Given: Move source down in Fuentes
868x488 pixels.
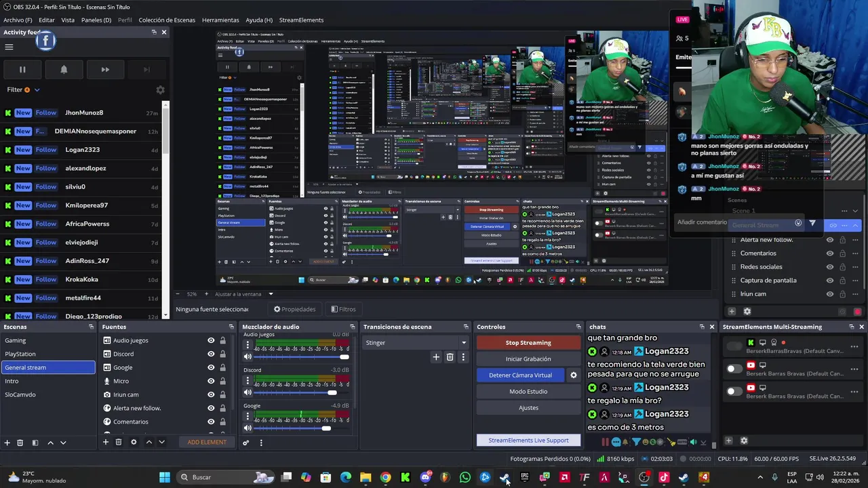Looking at the screenshot, I should click(161, 442).
